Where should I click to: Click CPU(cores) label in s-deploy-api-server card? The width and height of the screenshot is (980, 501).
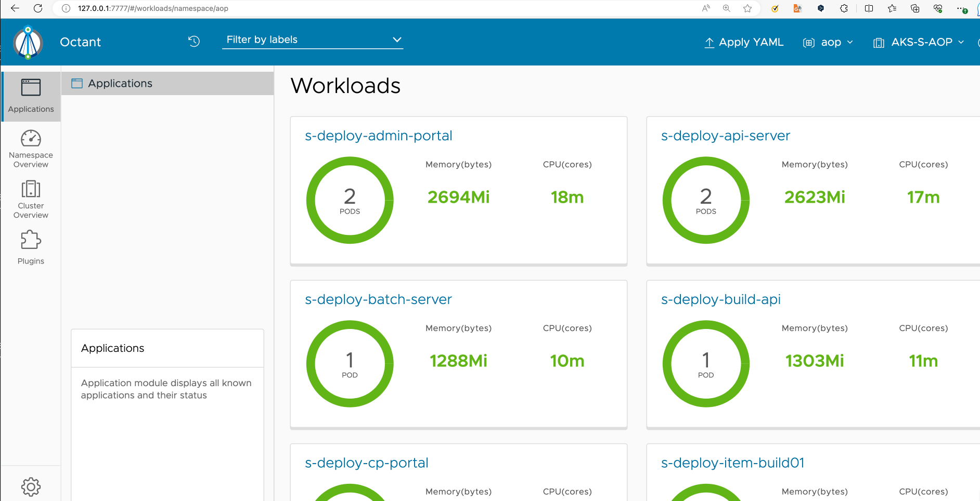pos(923,165)
